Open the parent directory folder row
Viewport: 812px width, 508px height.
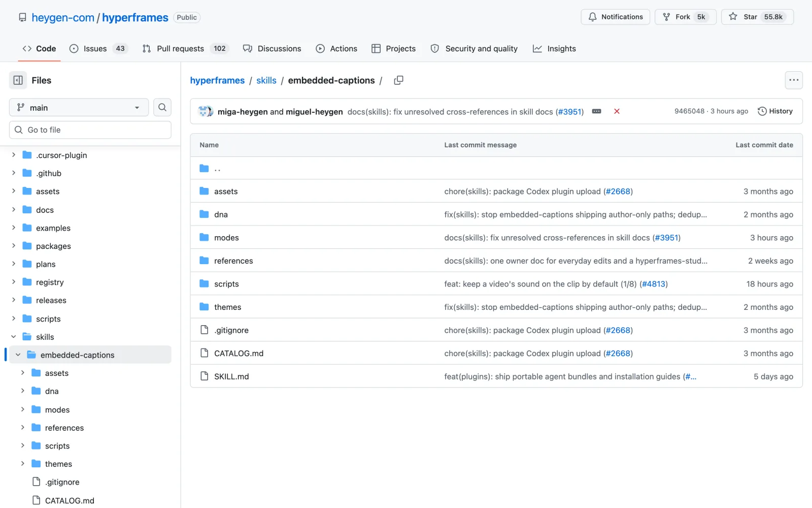(x=496, y=168)
